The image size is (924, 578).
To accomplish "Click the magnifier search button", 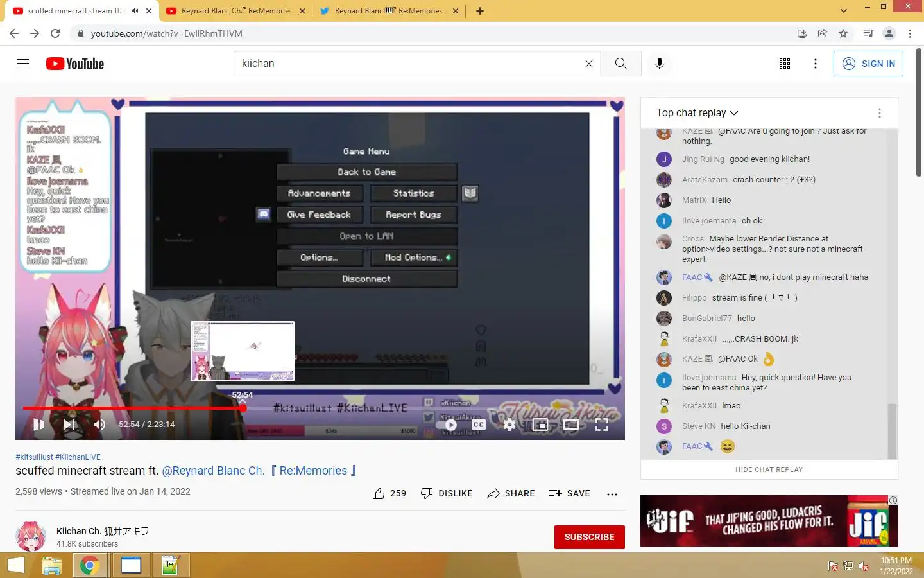I will tap(620, 64).
